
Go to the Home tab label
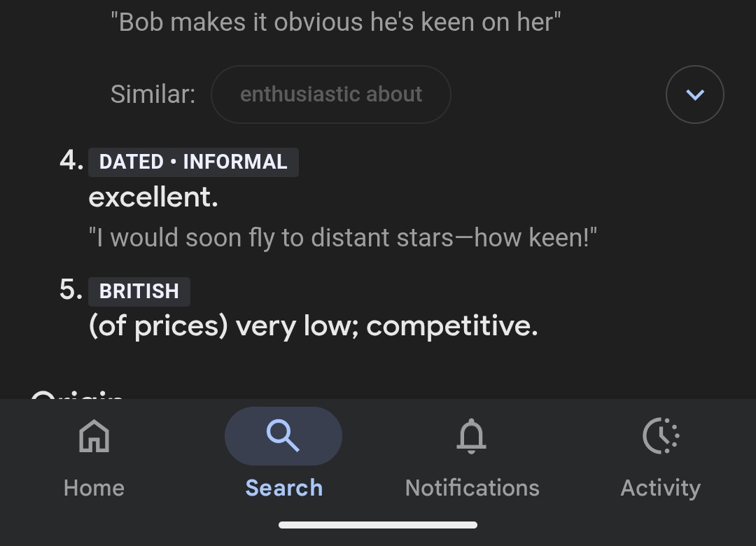pos(94,488)
